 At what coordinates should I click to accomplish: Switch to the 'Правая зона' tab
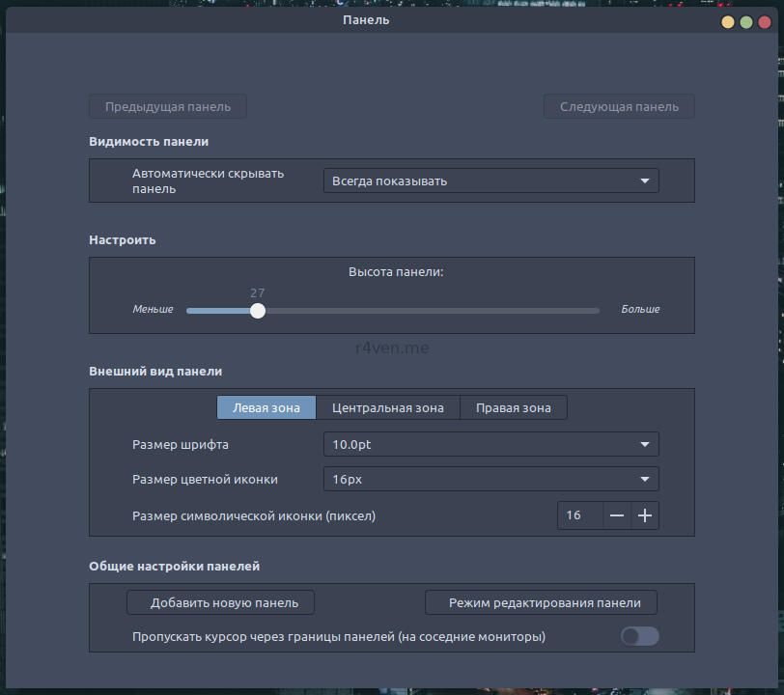(x=513, y=407)
